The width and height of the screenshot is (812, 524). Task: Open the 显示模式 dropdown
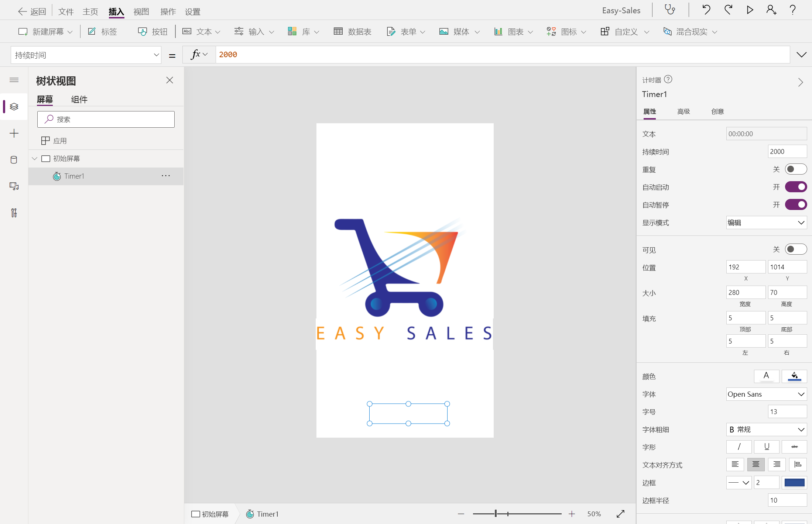(766, 223)
